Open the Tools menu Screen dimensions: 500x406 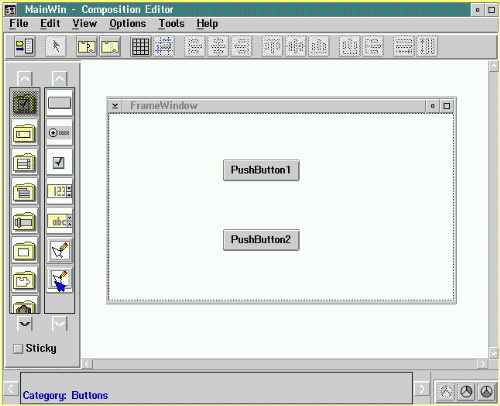[x=171, y=23]
